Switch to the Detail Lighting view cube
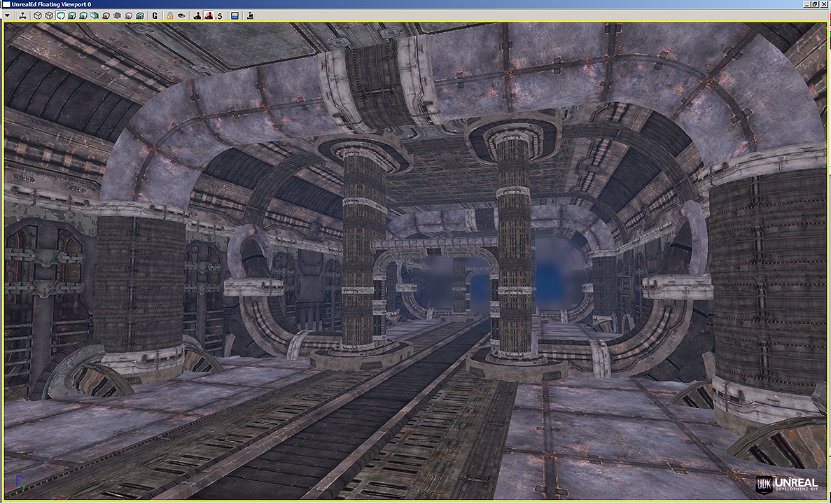The image size is (831, 504). click(x=83, y=16)
